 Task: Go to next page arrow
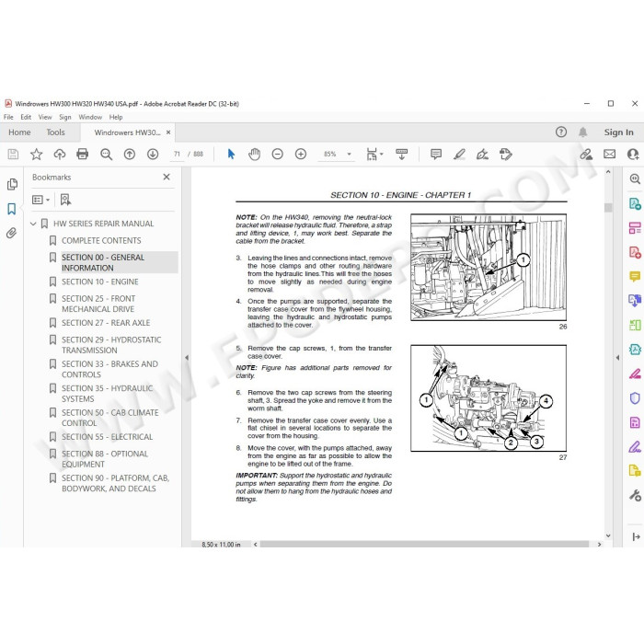click(153, 154)
